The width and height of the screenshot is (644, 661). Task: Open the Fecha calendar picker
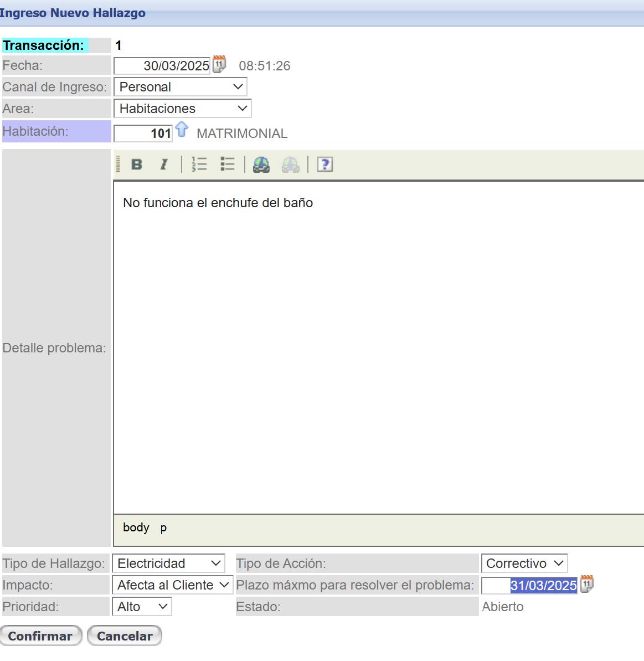click(219, 64)
